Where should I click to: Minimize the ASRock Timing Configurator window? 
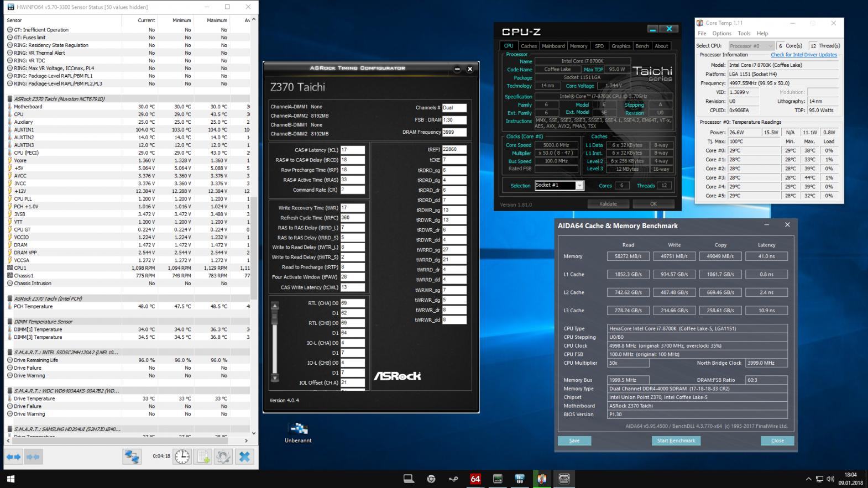pyautogui.click(x=457, y=69)
